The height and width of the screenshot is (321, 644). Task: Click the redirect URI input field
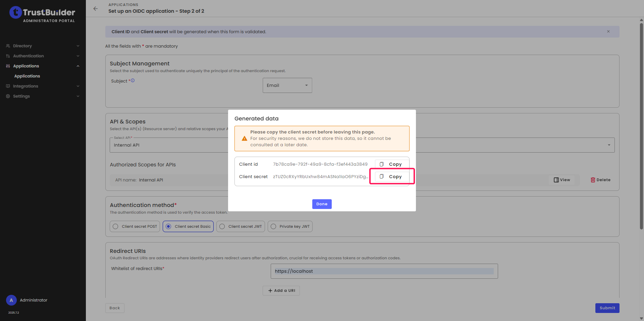pos(384,271)
